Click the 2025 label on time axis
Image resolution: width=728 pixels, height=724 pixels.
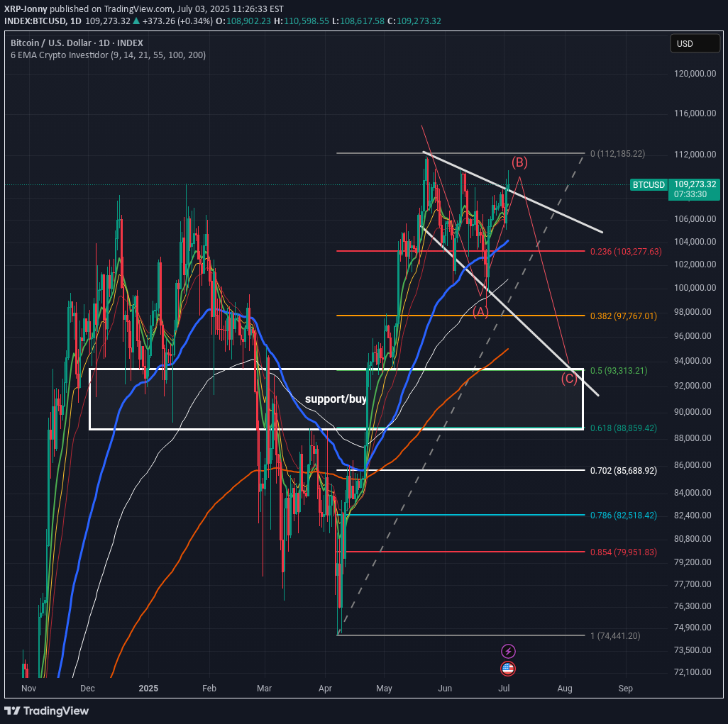[x=148, y=689]
